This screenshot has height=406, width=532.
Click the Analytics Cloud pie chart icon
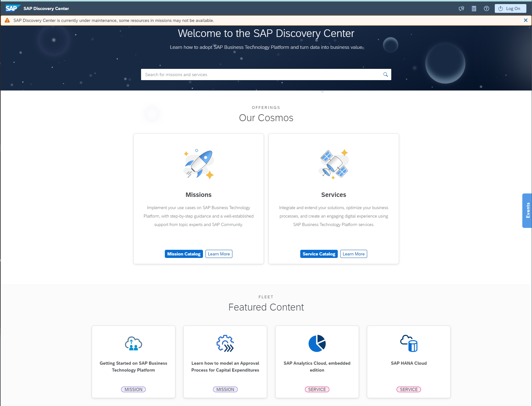(x=317, y=343)
